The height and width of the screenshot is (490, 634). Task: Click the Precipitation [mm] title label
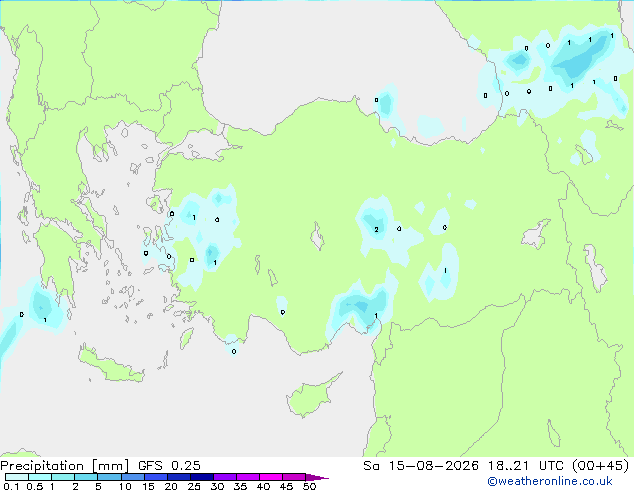coord(65,466)
